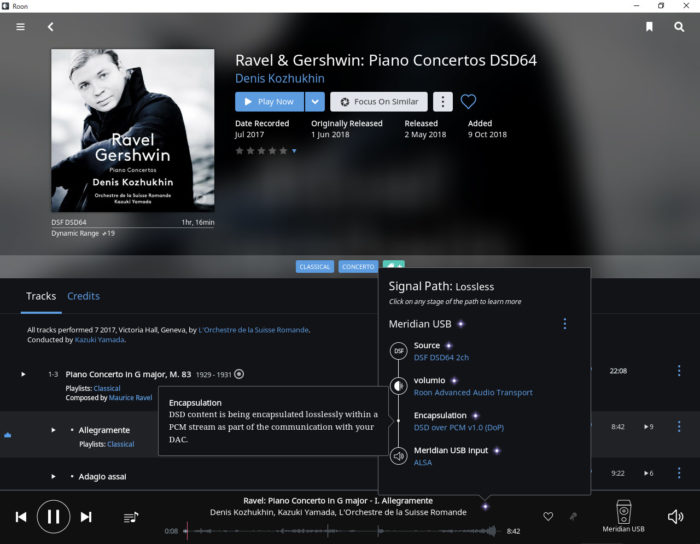Click composition icon beside Piano Concerto in G major
Image resolution: width=700 pixels, height=544 pixels.
(x=239, y=374)
